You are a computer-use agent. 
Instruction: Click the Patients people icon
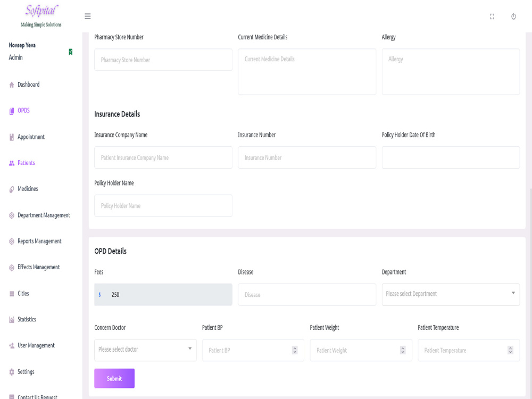pyautogui.click(x=12, y=163)
